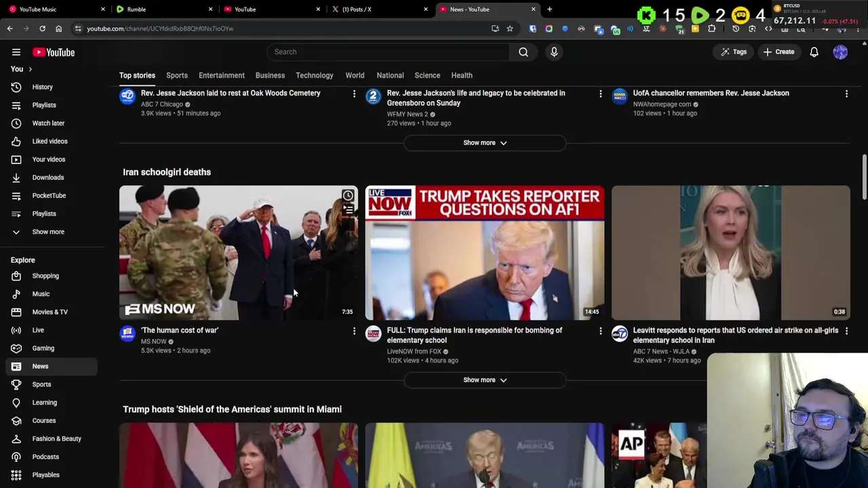868x488 pixels.
Task: Click the search magnifier button
Action: click(x=524, y=52)
